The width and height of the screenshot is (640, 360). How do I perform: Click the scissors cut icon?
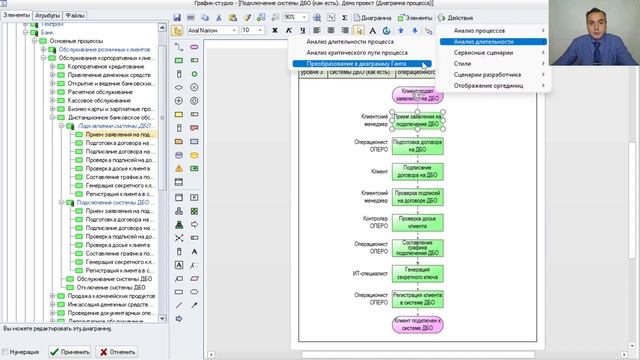tap(219, 18)
